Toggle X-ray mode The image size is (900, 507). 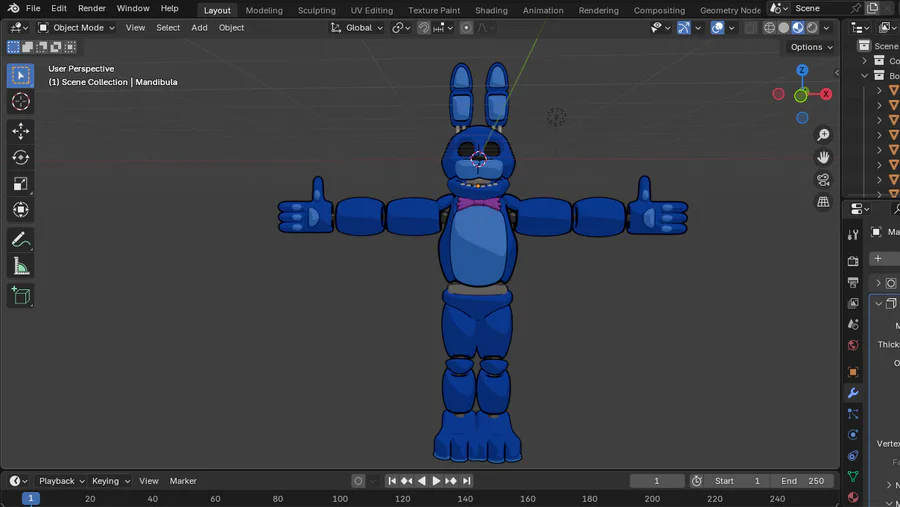click(x=750, y=28)
